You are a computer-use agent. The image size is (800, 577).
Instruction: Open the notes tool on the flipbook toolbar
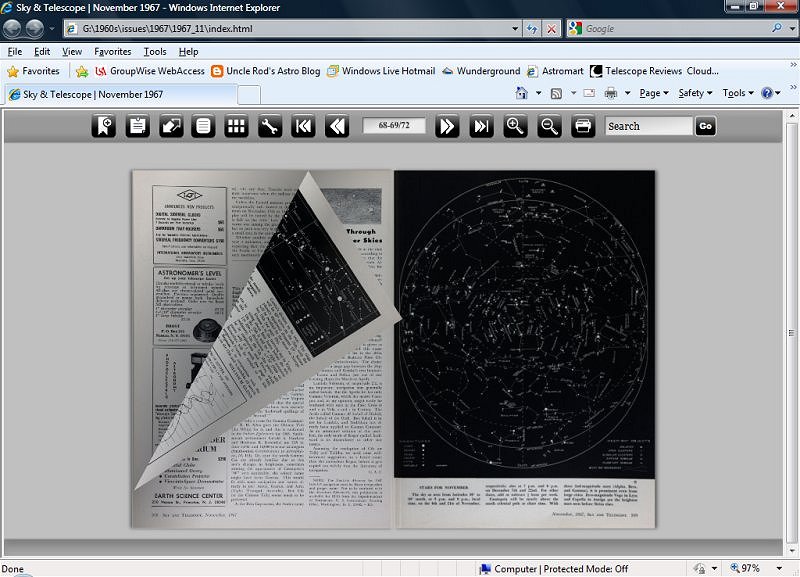(x=139, y=126)
